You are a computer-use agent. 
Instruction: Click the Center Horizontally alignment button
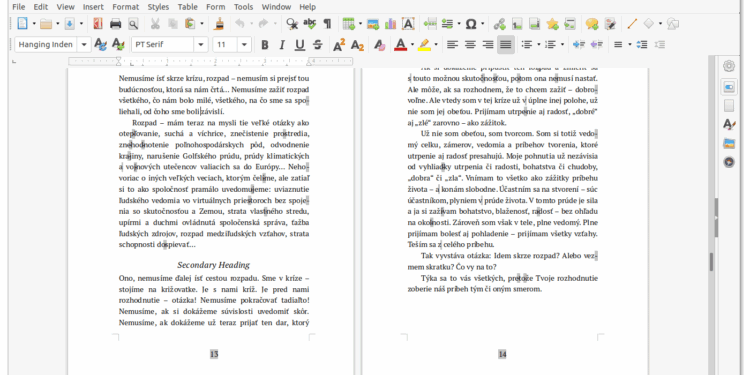click(x=470, y=44)
